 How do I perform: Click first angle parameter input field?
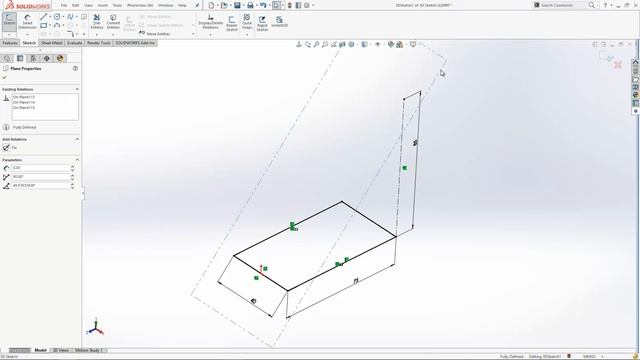[40, 177]
